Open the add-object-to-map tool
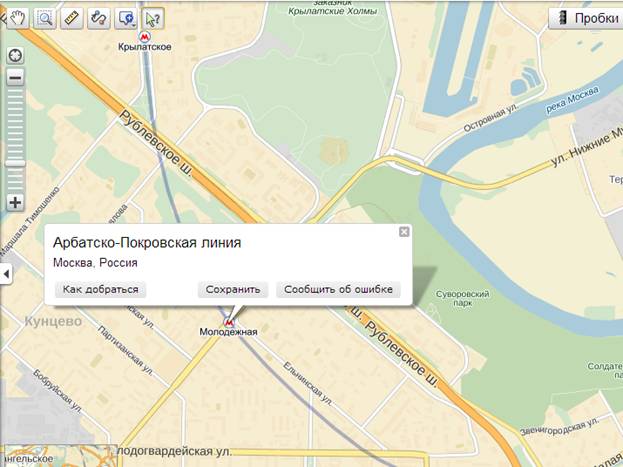This screenshot has width=623, height=467. [126, 19]
